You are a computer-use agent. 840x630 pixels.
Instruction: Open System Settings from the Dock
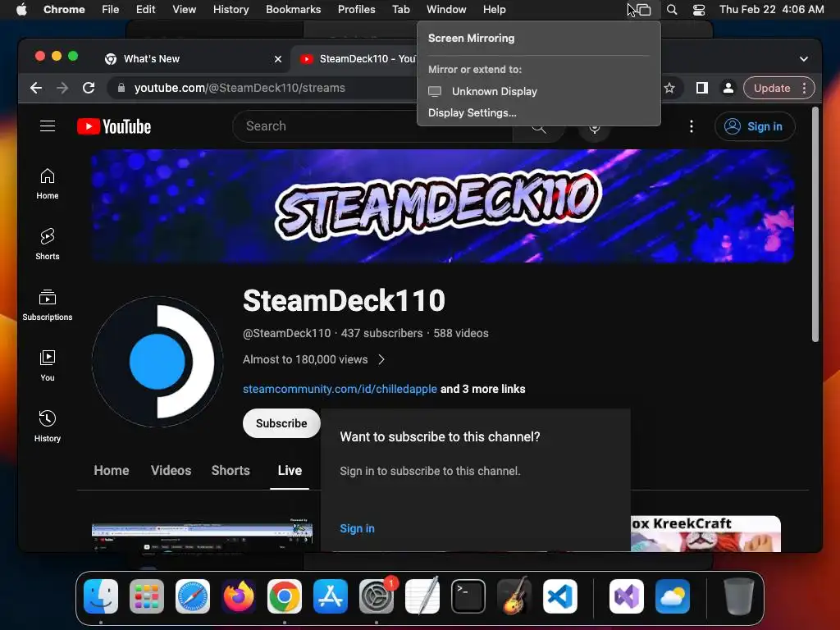(377, 596)
